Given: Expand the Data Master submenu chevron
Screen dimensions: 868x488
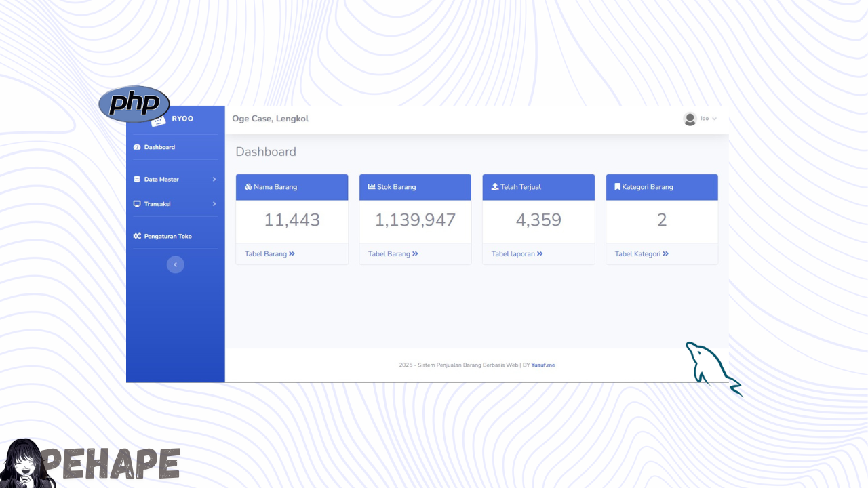Looking at the screenshot, I should (214, 179).
